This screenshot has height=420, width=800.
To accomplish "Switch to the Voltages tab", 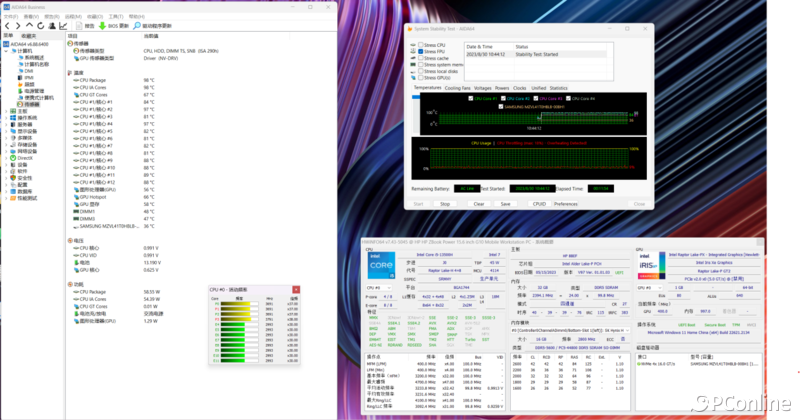I will coord(483,88).
